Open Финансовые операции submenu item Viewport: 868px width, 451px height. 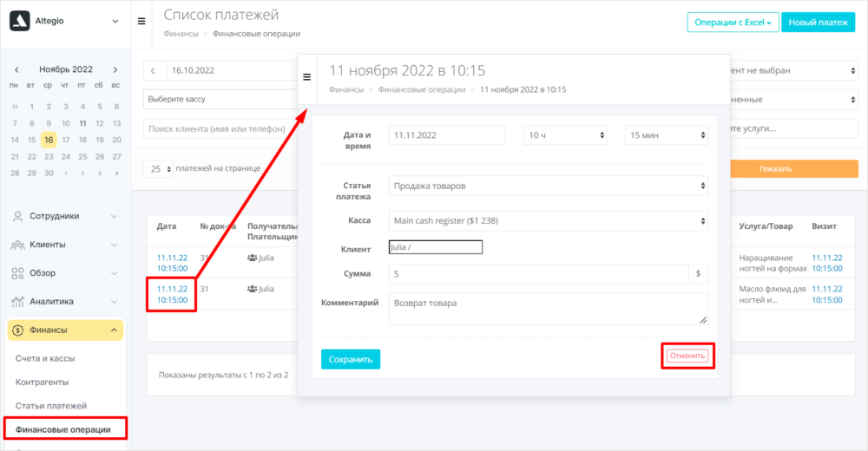pos(63,430)
